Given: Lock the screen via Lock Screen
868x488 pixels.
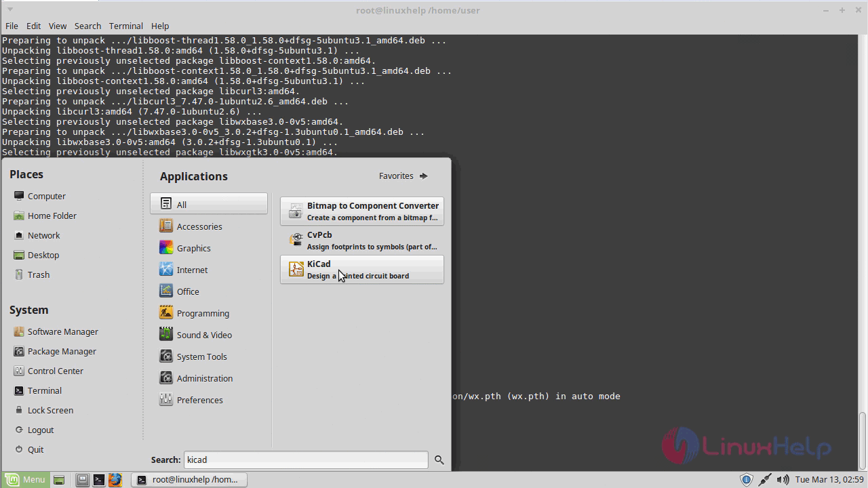Looking at the screenshot, I should 43,410.
